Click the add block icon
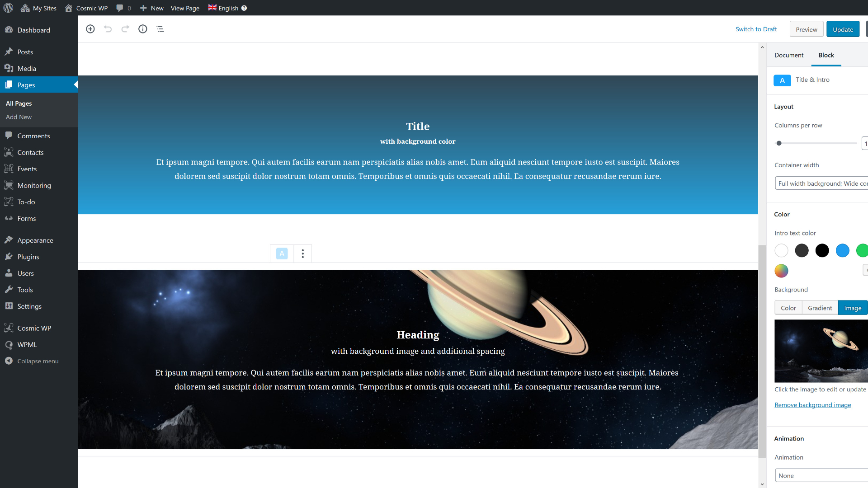 pyautogui.click(x=90, y=28)
